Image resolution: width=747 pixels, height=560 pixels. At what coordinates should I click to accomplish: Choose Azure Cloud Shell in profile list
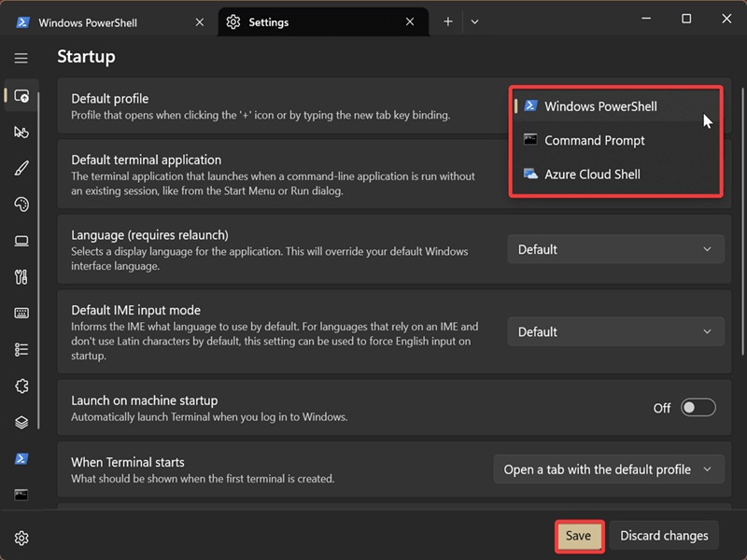615,175
